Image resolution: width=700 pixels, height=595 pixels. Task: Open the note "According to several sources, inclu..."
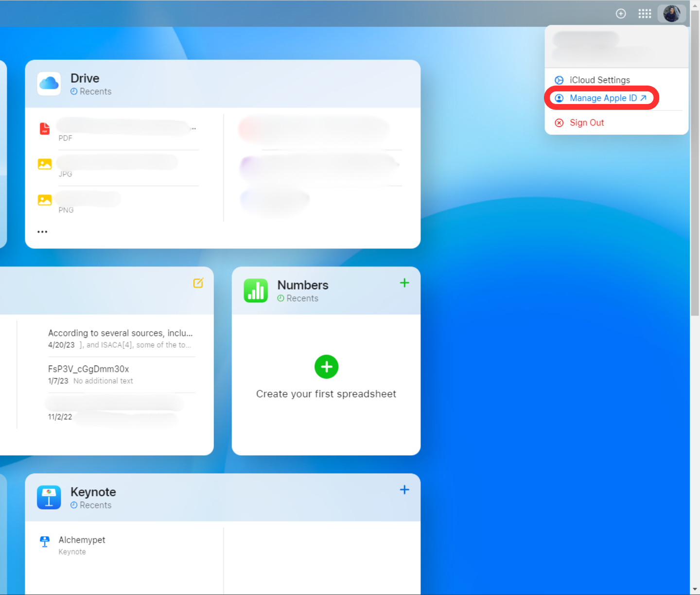[121, 339]
